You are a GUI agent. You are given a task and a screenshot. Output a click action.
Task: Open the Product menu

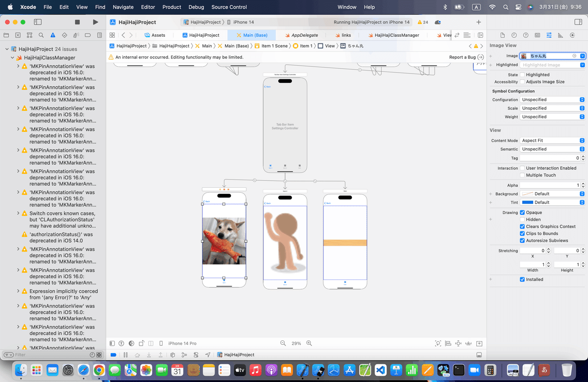tap(171, 7)
